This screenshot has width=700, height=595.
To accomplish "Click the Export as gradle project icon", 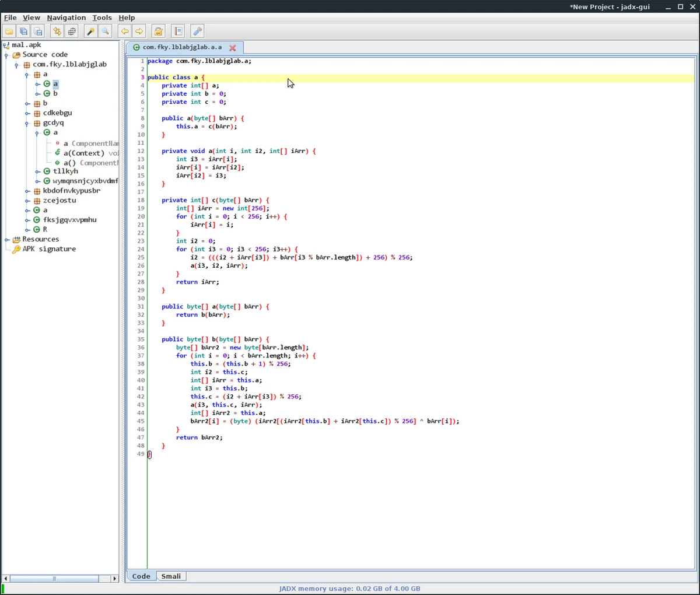I will pos(38,32).
